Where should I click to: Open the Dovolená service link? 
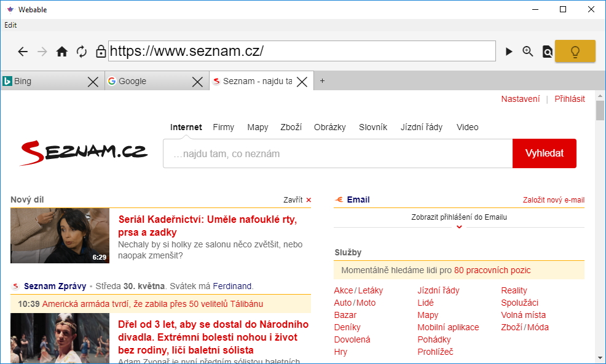352,339
